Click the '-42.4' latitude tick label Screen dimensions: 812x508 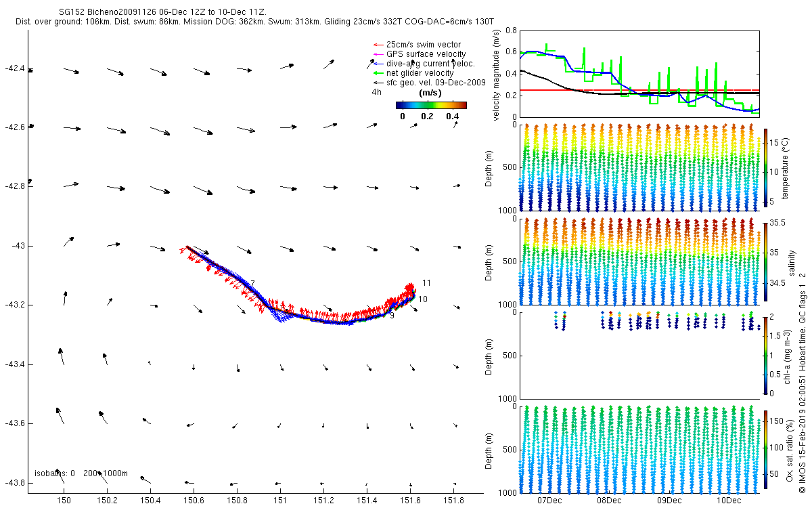pos(14,68)
